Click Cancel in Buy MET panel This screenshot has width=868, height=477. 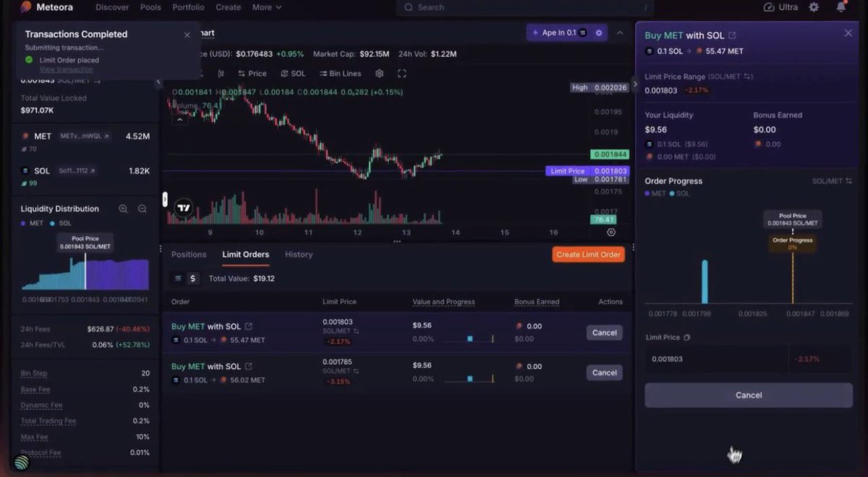coord(749,395)
